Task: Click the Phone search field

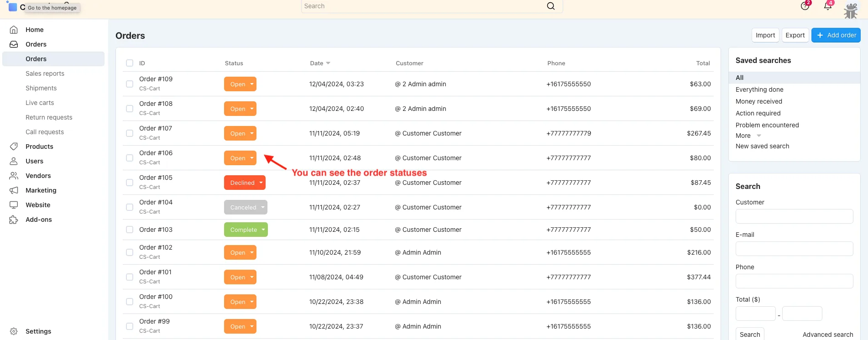Action: point(794,281)
